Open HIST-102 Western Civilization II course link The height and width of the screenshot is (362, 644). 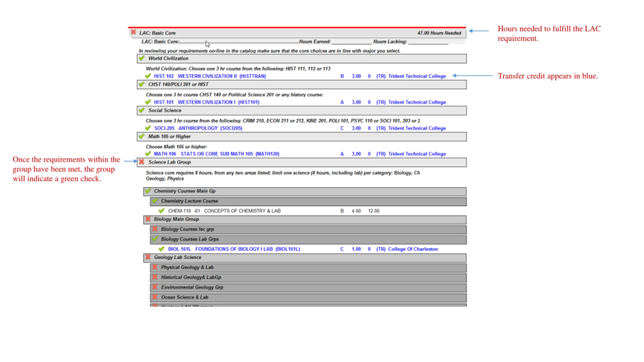click(210, 76)
